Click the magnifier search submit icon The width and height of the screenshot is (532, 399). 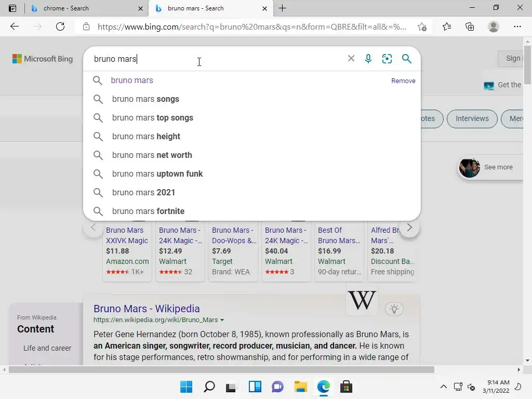[x=406, y=59]
